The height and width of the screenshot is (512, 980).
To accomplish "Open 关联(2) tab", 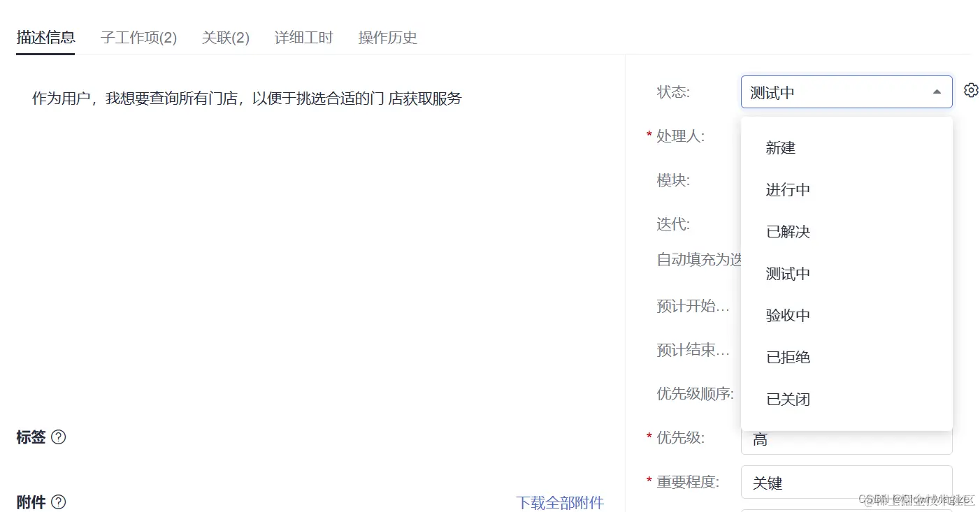I will coord(226,38).
